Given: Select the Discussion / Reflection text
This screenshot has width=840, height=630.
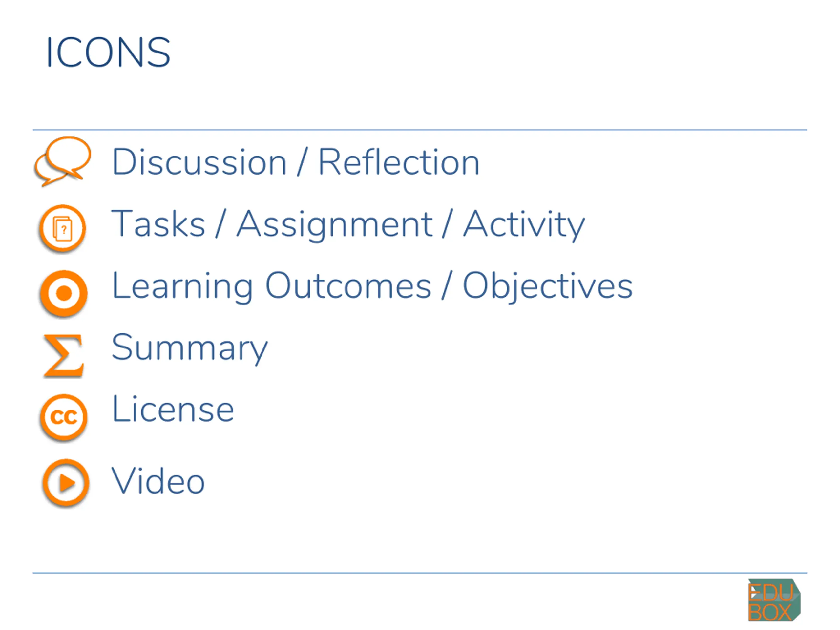Looking at the screenshot, I should pos(296,162).
